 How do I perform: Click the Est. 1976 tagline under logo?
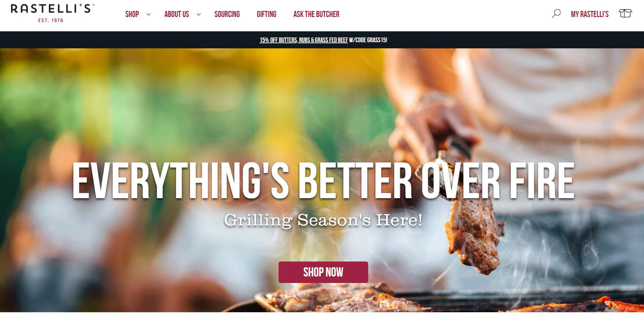coord(51,20)
